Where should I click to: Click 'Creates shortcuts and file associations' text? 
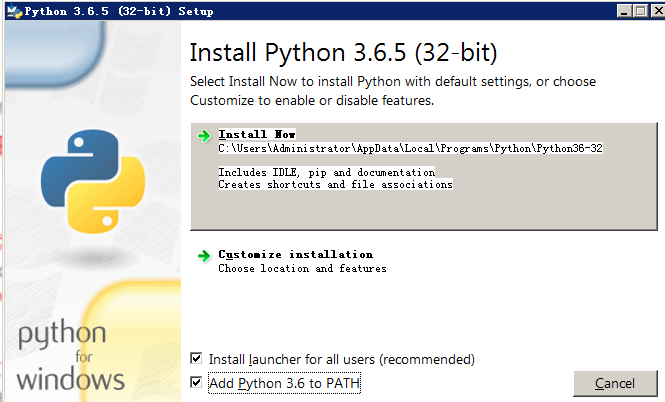[335, 184]
